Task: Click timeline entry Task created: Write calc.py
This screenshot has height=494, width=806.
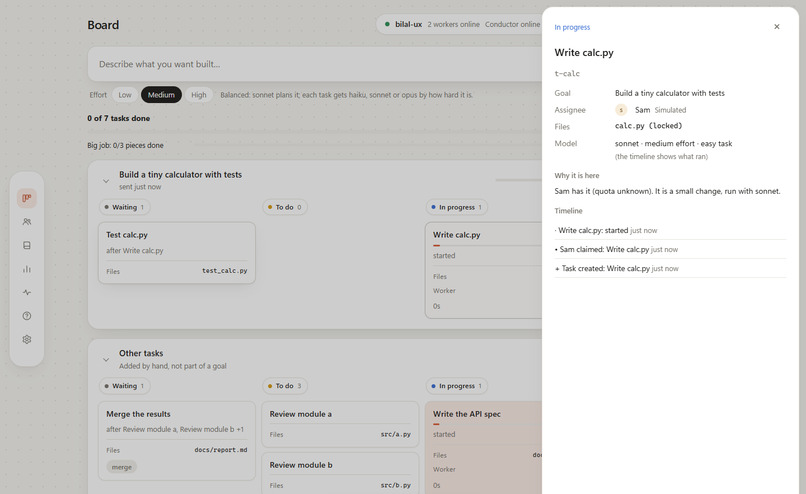Action: pyautogui.click(x=670, y=268)
